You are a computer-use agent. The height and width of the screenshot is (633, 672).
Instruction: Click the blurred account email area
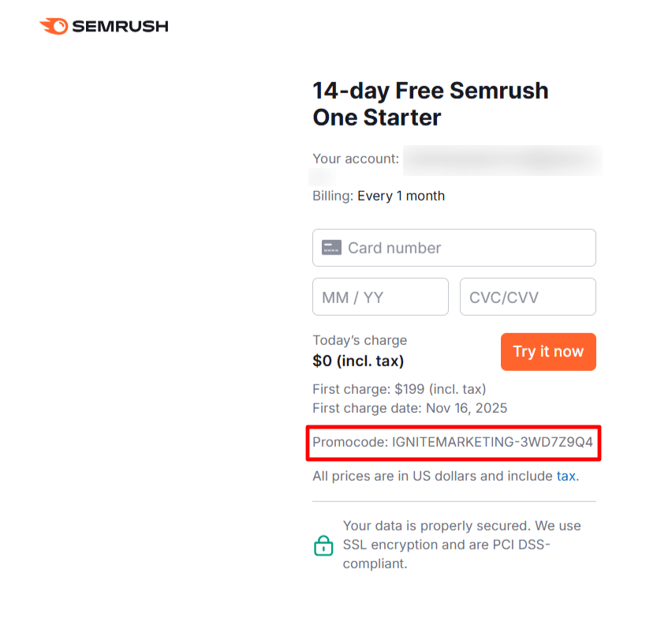pos(502,160)
